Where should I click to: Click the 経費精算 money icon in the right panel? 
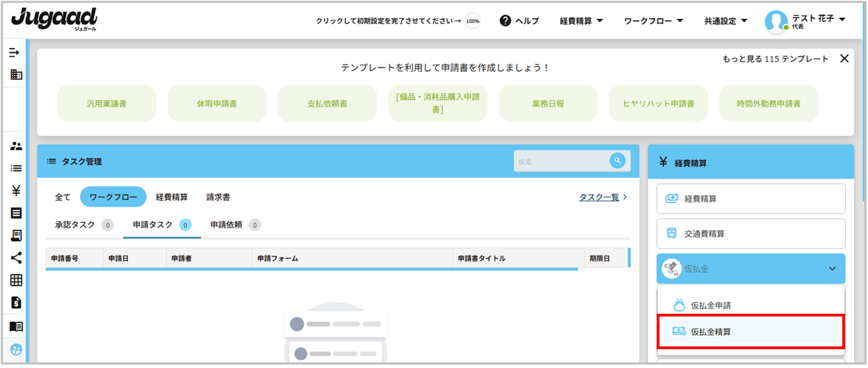(671, 198)
